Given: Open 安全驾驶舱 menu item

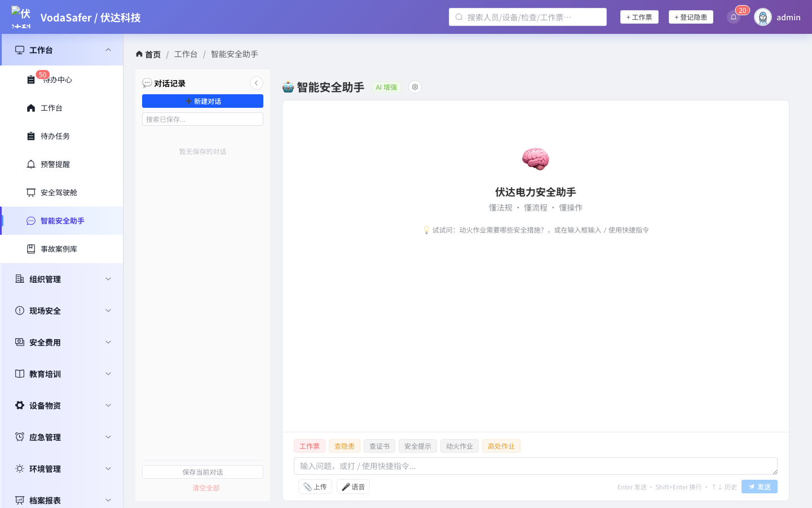Looking at the screenshot, I should click(61, 192).
